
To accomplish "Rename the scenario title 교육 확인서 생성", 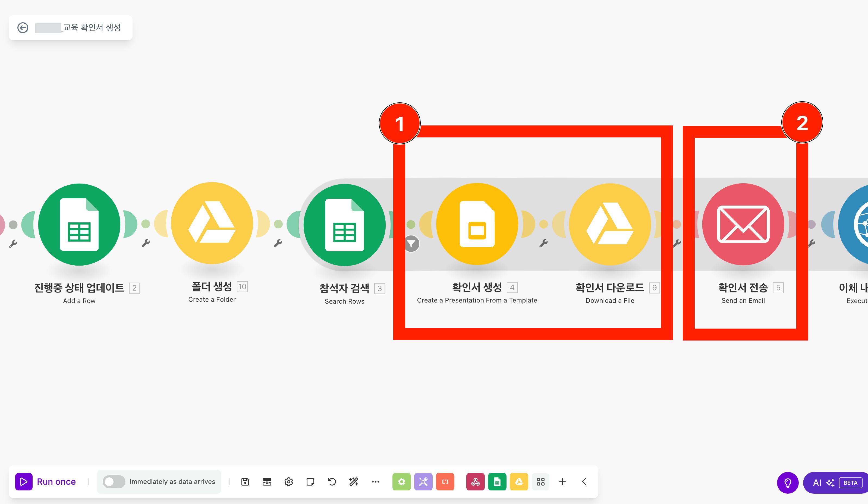I will [x=92, y=27].
